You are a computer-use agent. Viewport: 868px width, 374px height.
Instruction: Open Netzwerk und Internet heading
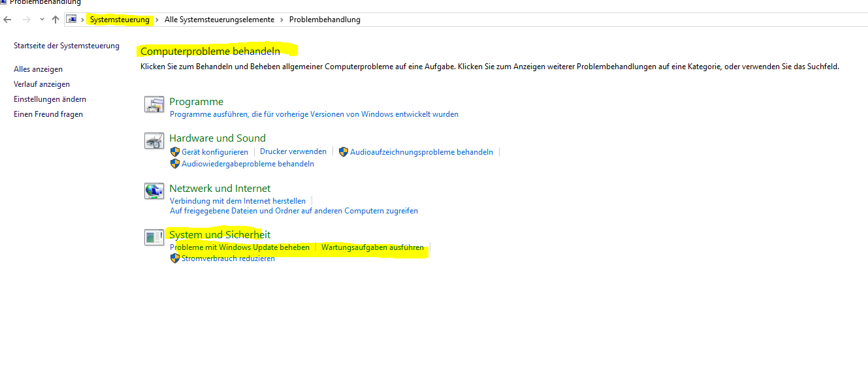point(219,189)
